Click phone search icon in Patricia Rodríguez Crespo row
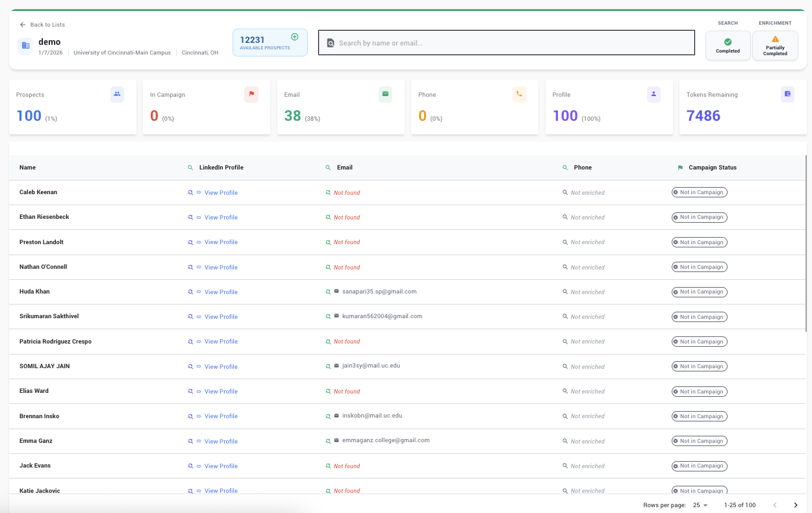The height and width of the screenshot is (513, 812). 565,342
